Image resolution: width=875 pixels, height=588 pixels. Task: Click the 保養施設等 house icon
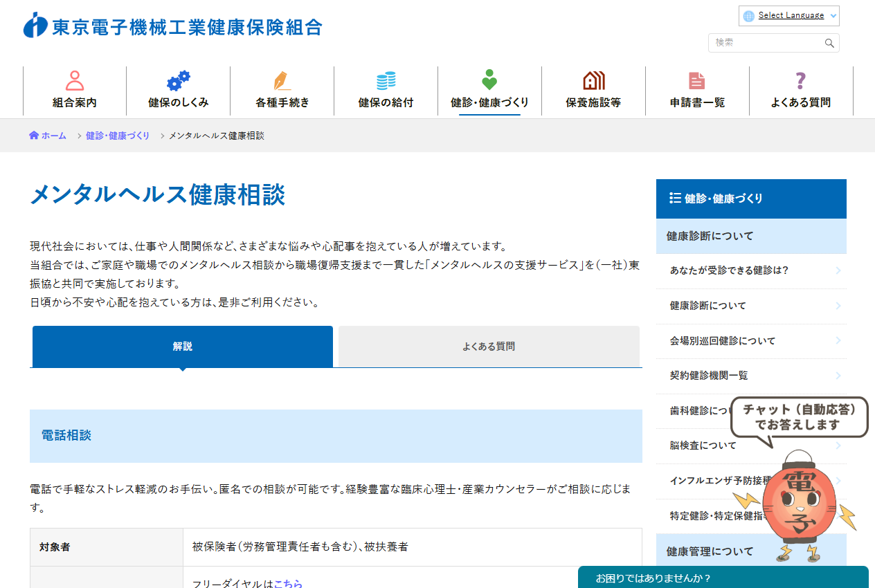[x=593, y=80]
